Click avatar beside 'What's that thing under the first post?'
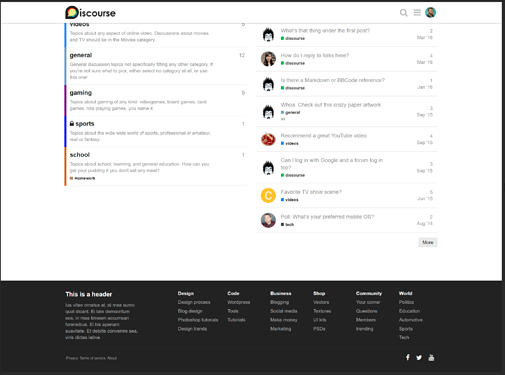Viewport: 505px width, 375px height. click(x=268, y=34)
